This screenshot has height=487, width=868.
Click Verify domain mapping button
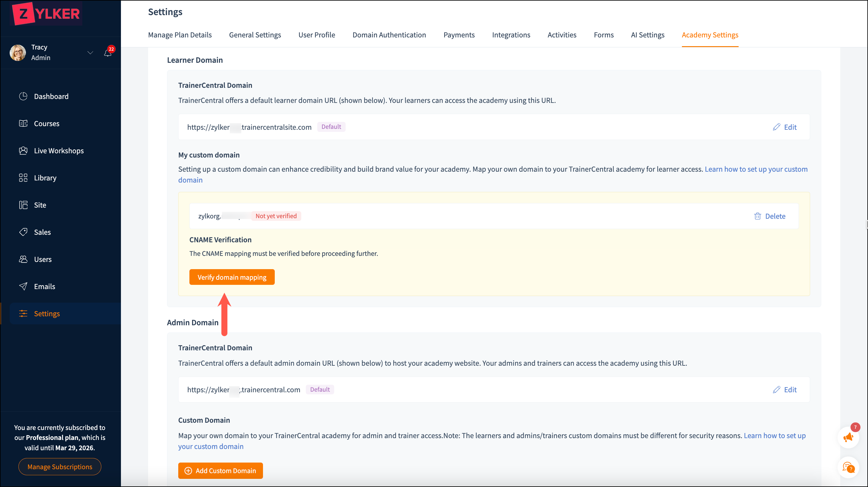[232, 277]
